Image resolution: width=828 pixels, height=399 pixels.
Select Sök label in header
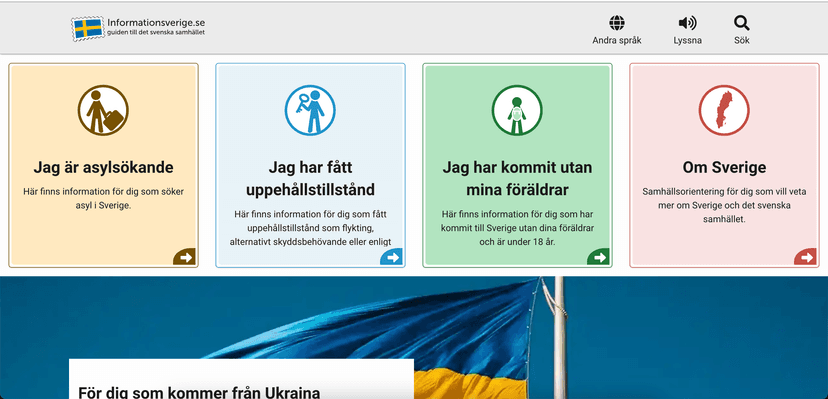(x=741, y=41)
